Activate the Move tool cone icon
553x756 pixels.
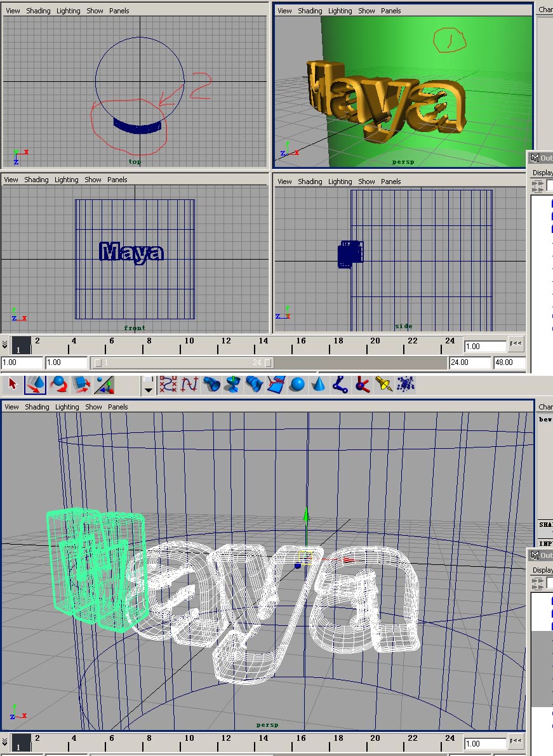[x=35, y=385]
